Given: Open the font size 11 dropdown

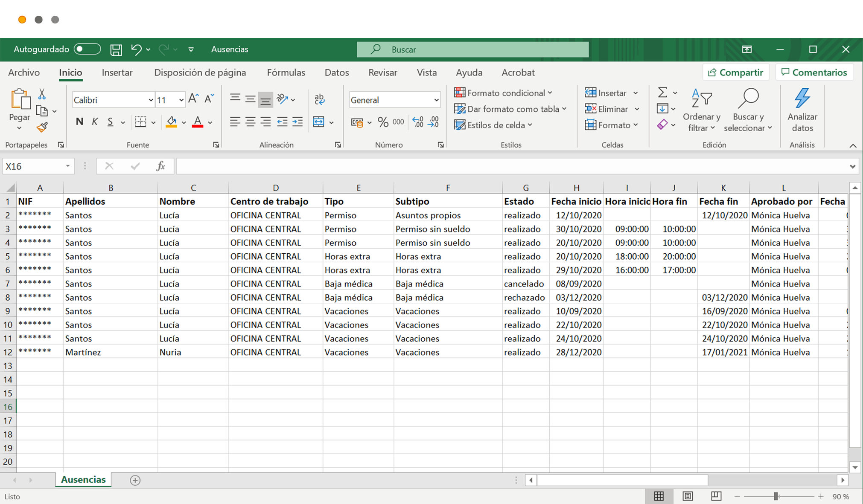Looking at the screenshot, I should click(181, 100).
